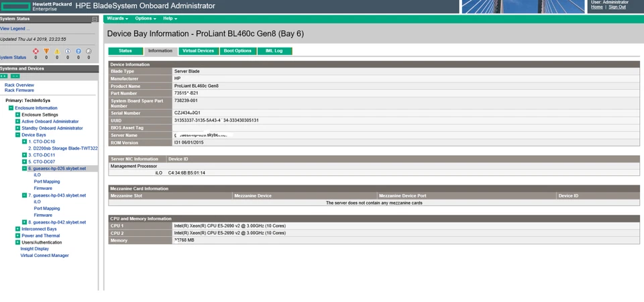This screenshot has width=644, height=302.
Task: Collapse the Device Bays node
Action: click(x=17, y=135)
